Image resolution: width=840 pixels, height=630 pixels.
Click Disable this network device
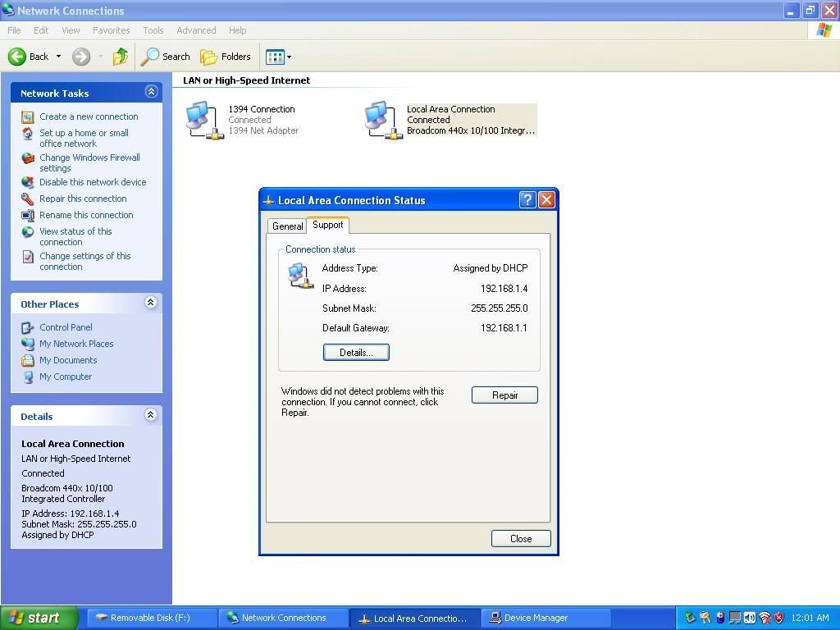93,182
